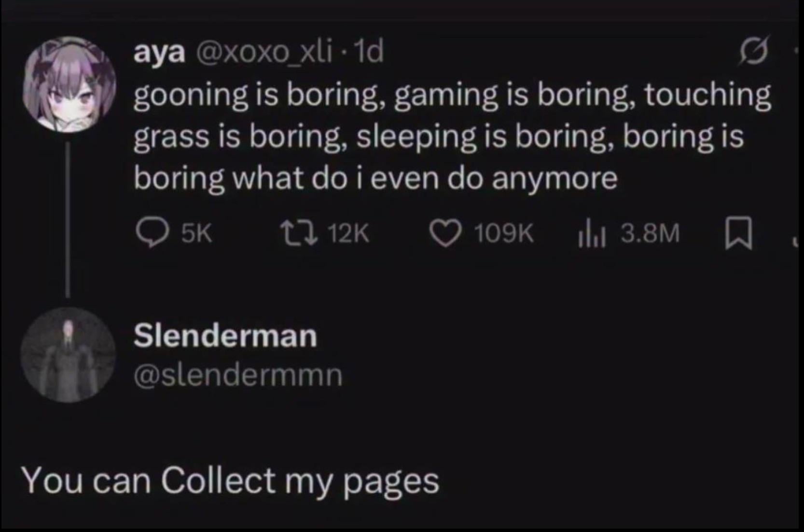Open Slenderman's profile picture
The image size is (804, 532).
(x=68, y=355)
